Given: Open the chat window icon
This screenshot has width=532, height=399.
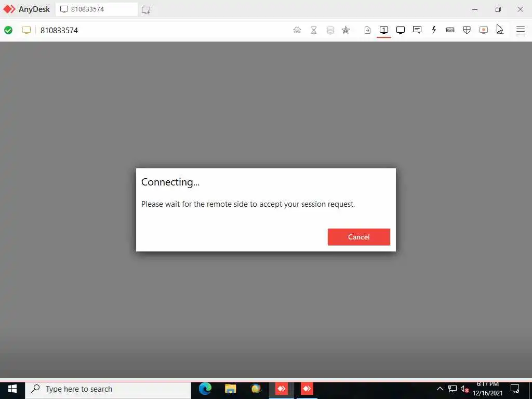Looking at the screenshot, I should tap(417, 30).
